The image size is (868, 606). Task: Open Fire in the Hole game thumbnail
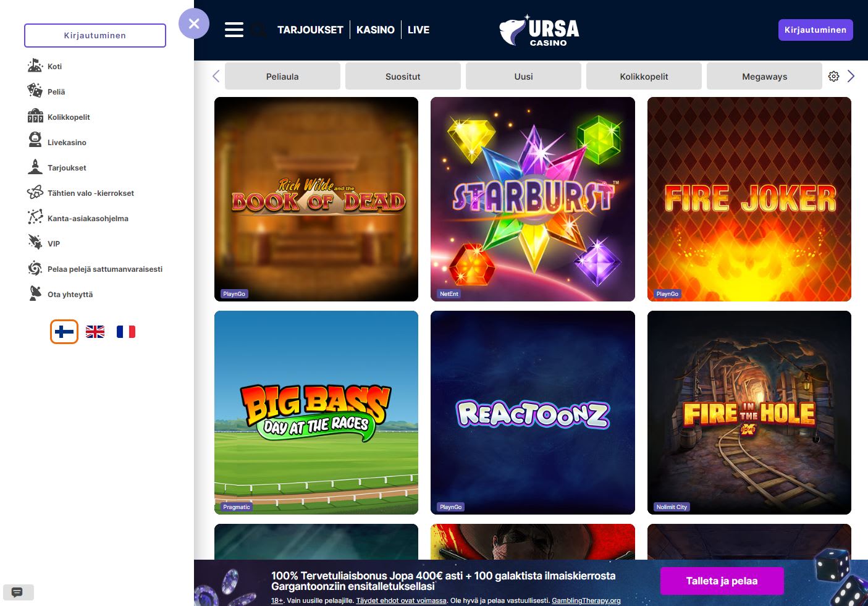(749, 413)
